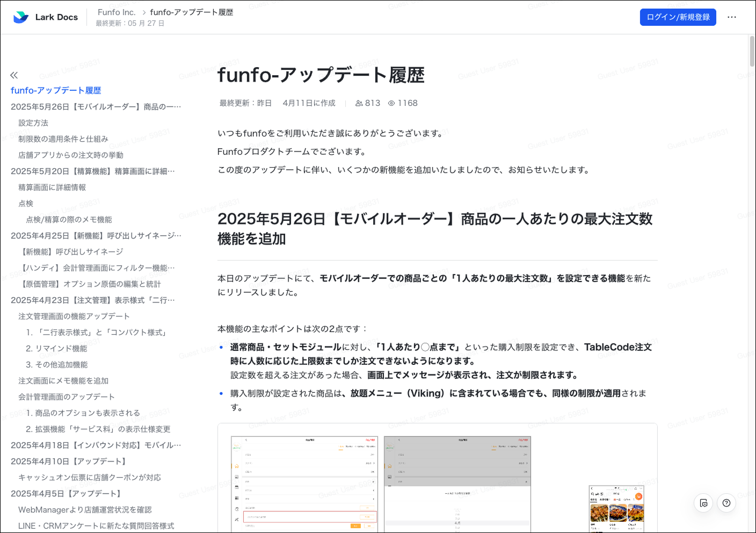
Task: Go to 設定方法 outline item
Action: 33,123
